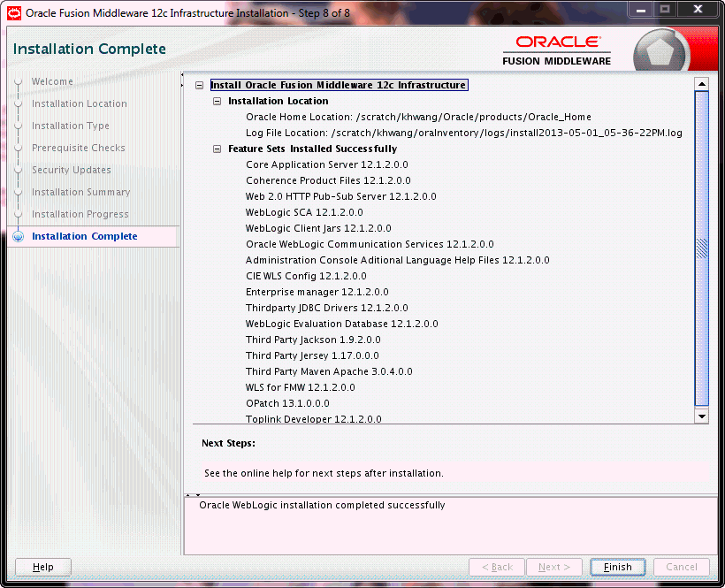The width and height of the screenshot is (725, 588).
Task: Select Core Application Server 12.1.2.0.0
Action: [327, 164]
